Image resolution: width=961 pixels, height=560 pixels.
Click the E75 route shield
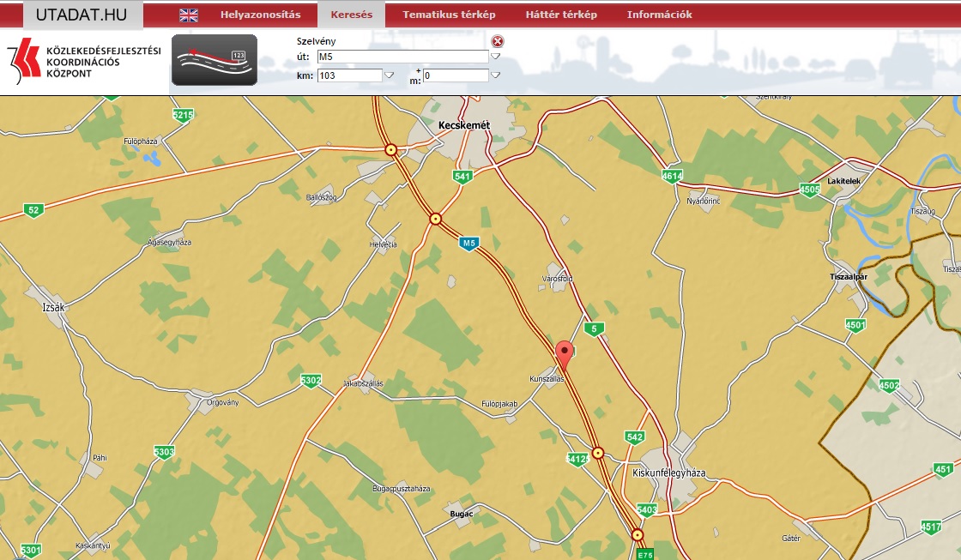[645, 553]
